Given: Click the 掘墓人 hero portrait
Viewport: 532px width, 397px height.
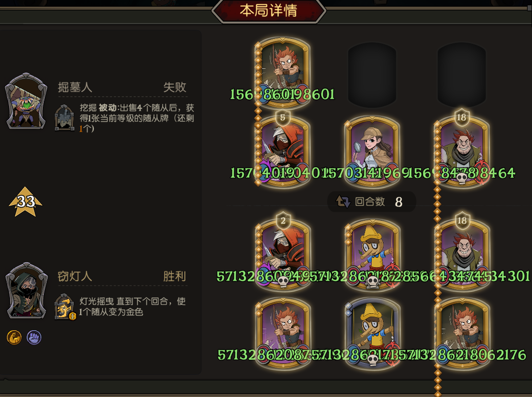Looking at the screenshot, I should [x=26, y=102].
